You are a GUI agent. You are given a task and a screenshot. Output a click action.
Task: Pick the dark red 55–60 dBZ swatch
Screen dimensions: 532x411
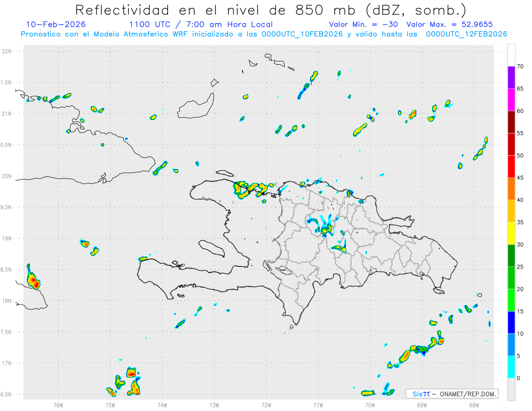click(x=511, y=122)
